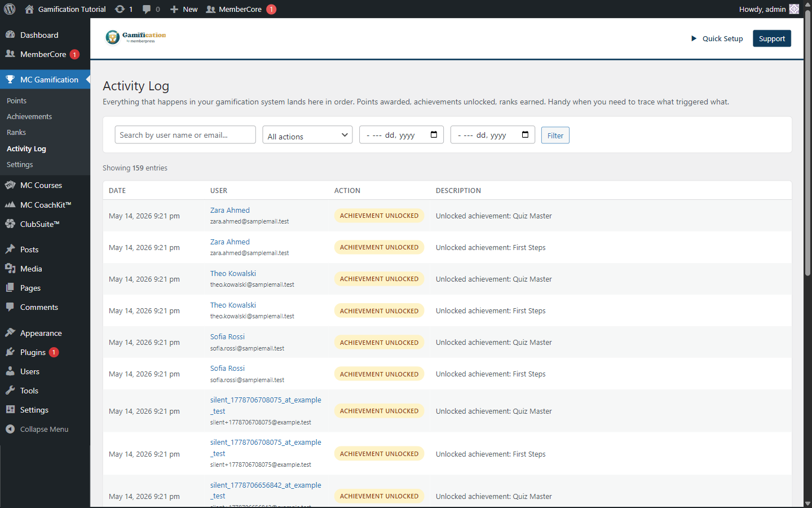Open Media in the sidebar
Viewport: 812px width, 508px height.
click(x=45, y=269)
